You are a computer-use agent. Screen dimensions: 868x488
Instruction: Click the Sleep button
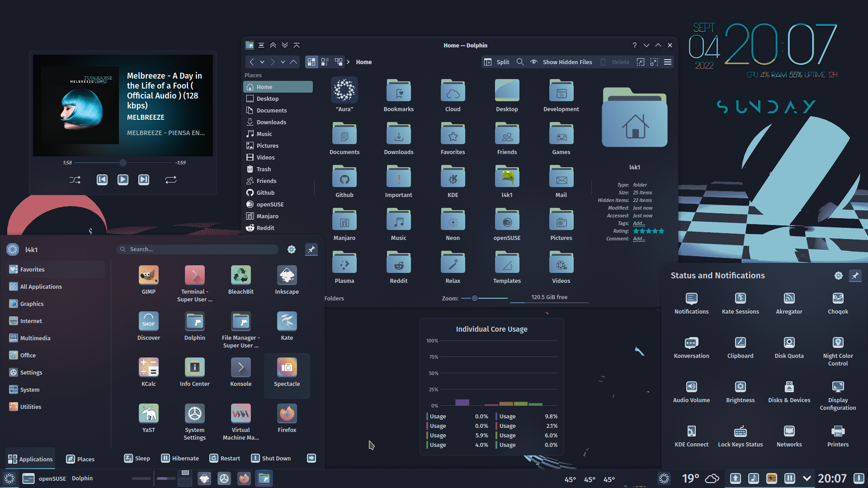pos(137,458)
